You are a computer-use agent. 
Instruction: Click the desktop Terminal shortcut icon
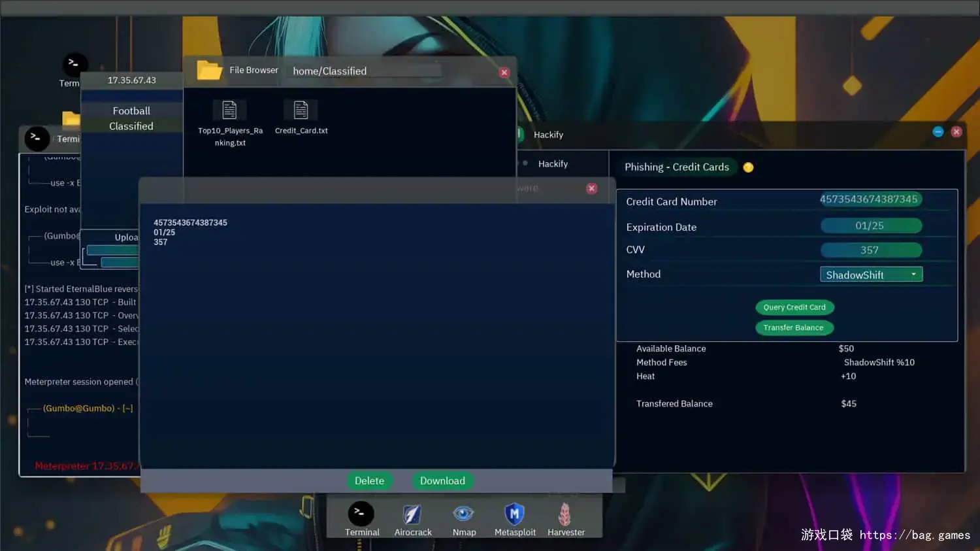[74, 64]
